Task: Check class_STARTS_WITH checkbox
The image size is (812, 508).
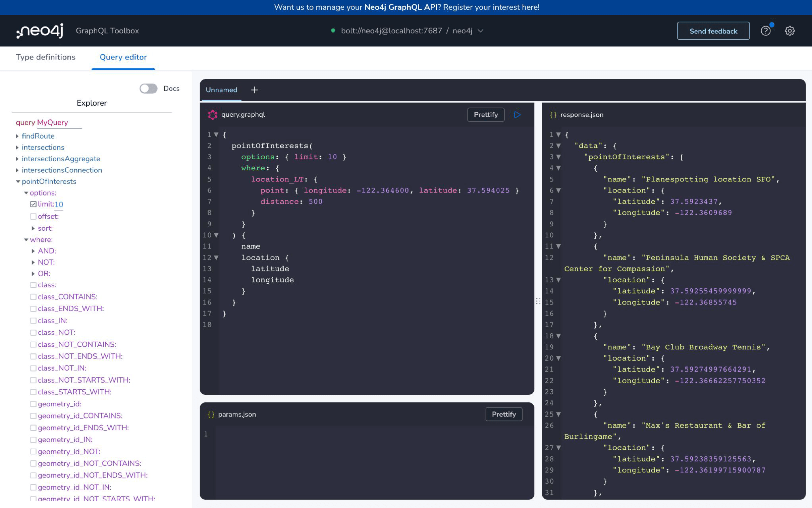Action: [33, 392]
